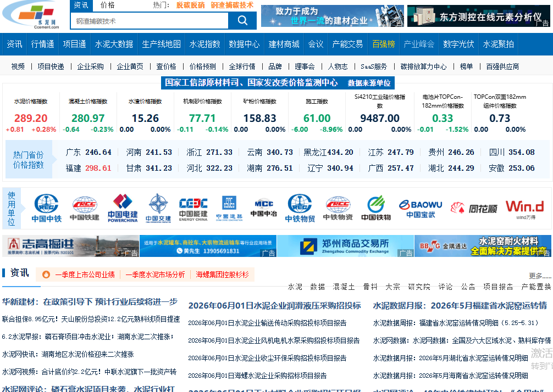
Task: Select the 研究院 news category tab
Action: click(x=419, y=287)
